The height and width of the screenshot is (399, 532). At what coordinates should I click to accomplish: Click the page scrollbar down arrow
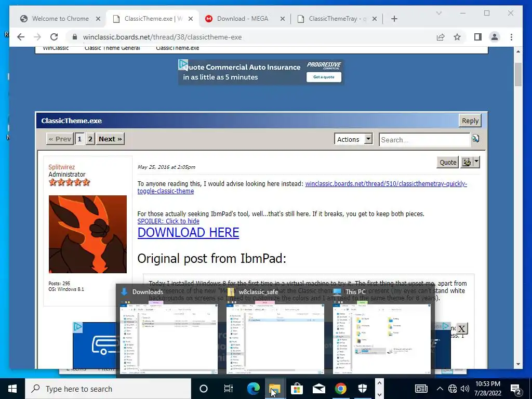pos(518,364)
